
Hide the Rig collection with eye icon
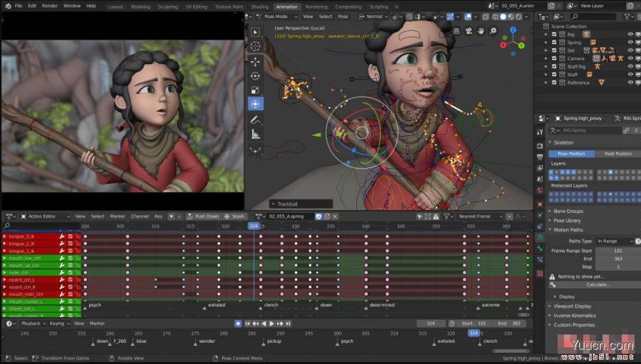click(x=630, y=35)
